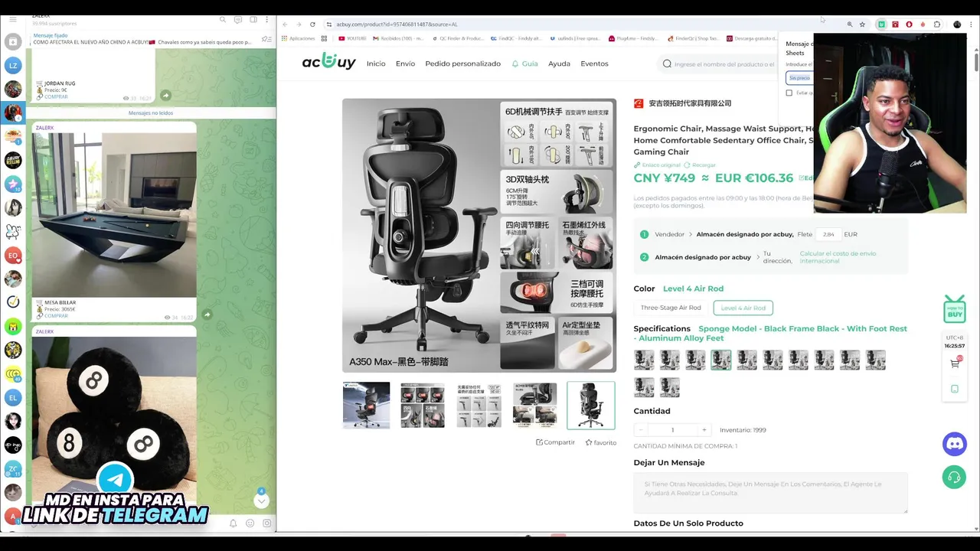Image resolution: width=980 pixels, height=551 pixels.
Task: Click the quantity input field
Action: point(673,430)
